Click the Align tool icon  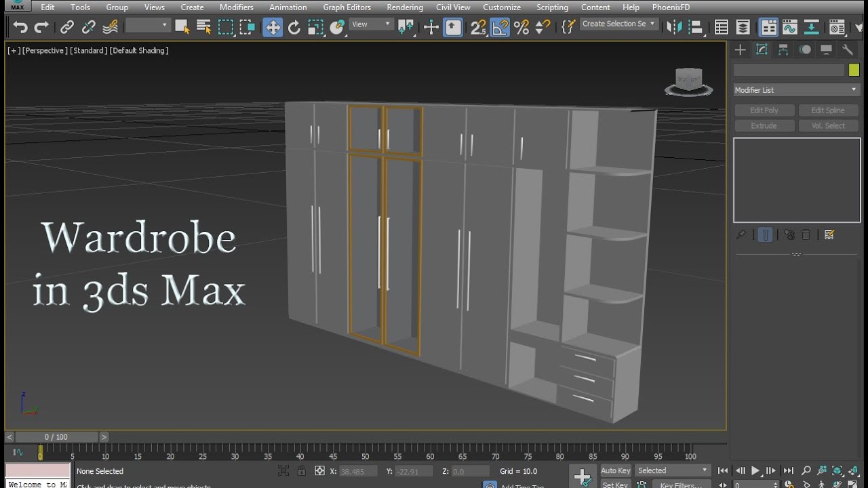[695, 27]
